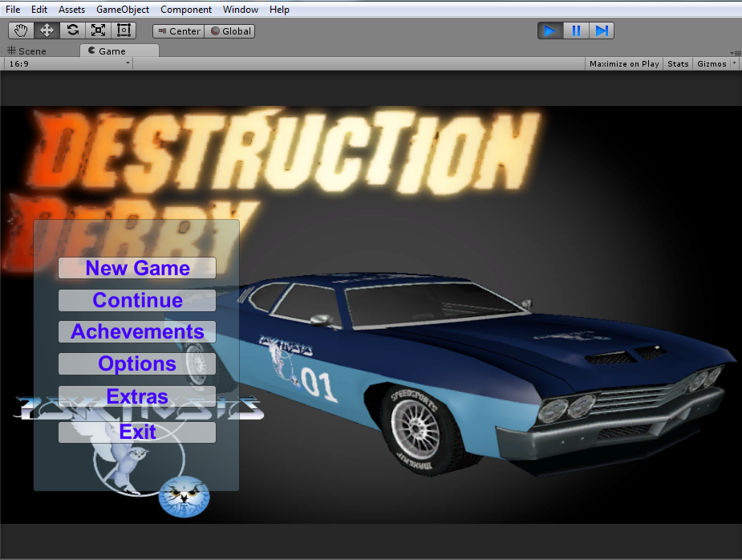Enable Maximize on Play

(x=623, y=63)
